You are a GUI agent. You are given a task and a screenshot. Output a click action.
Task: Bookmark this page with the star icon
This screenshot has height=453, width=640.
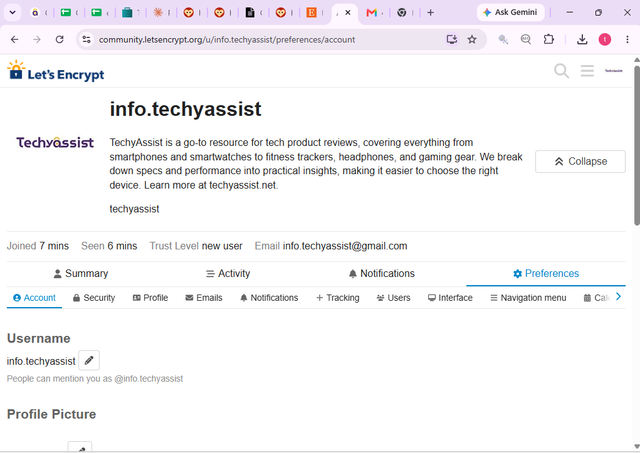[x=472, y=40]
